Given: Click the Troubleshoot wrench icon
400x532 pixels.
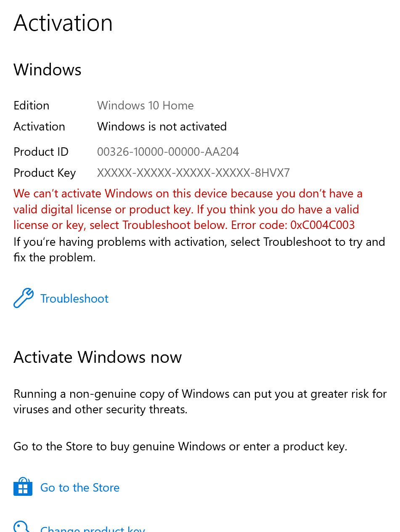Looking at the screenshot, I should click(24, 298).
